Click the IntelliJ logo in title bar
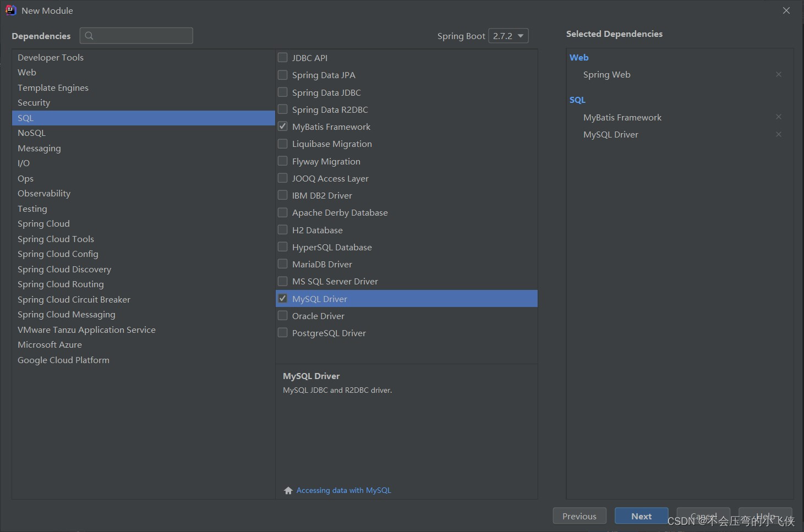This screenshot has width=804, height=532. click(x=10, y=10)
